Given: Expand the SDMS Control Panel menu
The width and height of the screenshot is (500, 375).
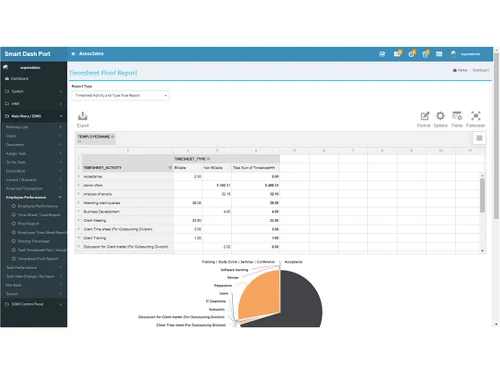Looking at the screenshot, I should coord(33,304).
